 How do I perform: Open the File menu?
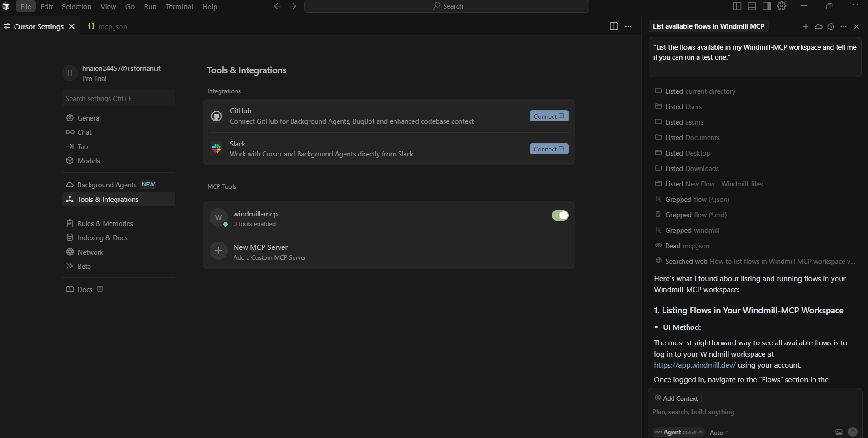[26, 6]
